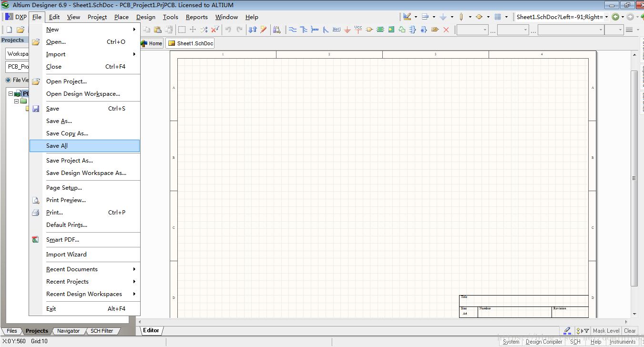Viewport: 644px width, 347px height.
Task: Click the Clear button at bottom right
Action: [630, 331]
